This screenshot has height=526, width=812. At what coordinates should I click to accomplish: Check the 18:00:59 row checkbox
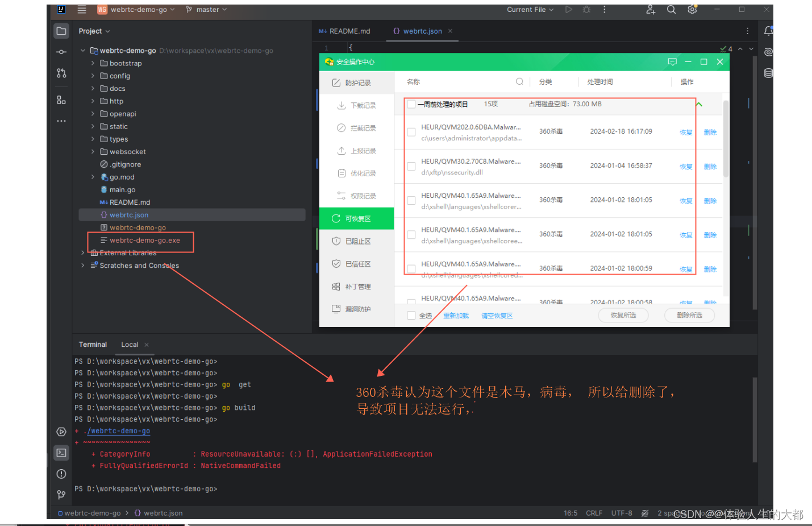(411, 268)
